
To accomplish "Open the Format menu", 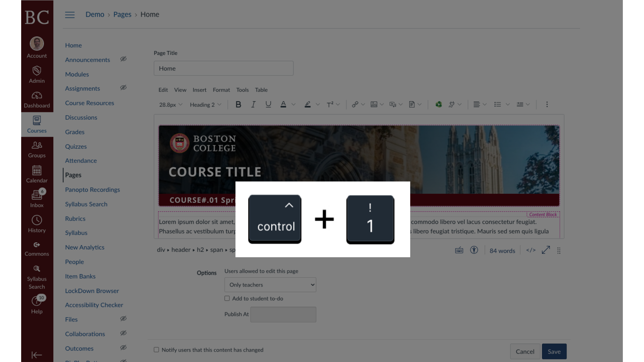I will coord(221,90).
